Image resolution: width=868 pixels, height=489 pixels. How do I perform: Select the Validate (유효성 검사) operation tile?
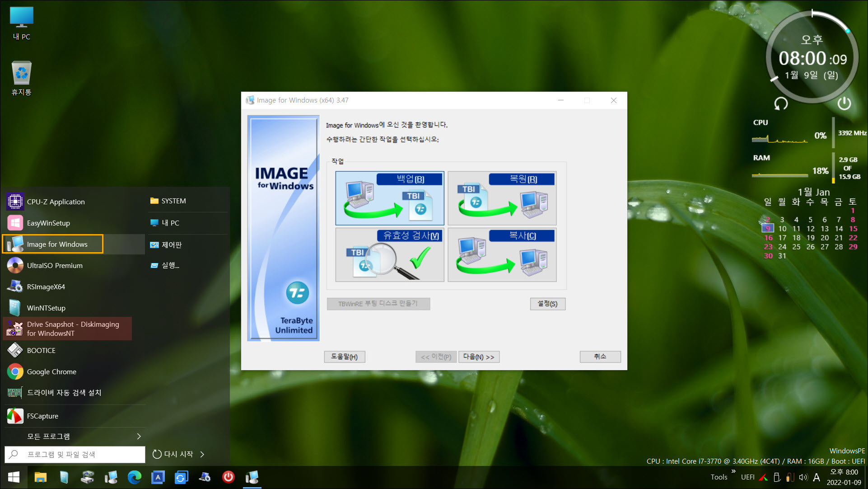pos(389,255)
